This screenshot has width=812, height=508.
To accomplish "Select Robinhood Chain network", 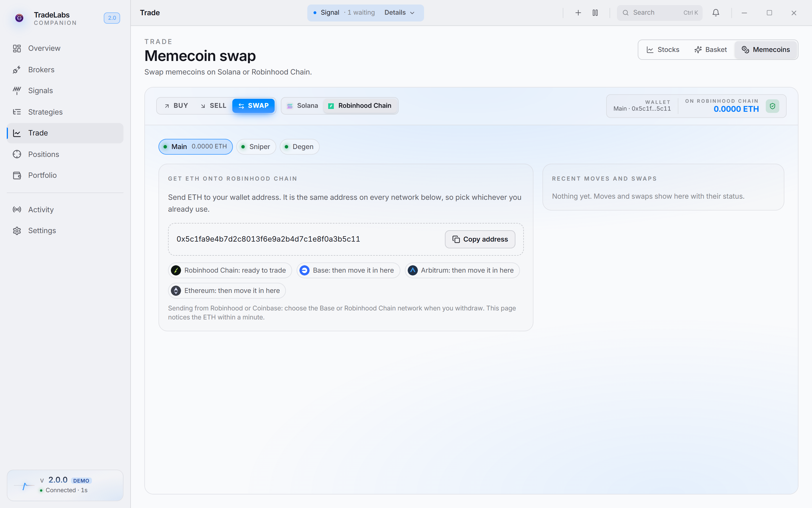I will click(360, 106).
